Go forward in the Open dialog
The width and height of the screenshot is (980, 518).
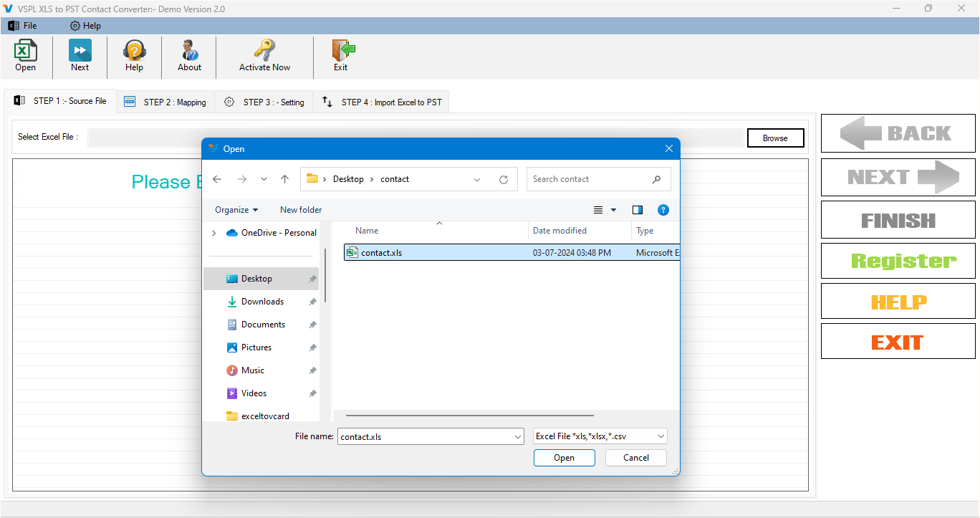pyautogui.click(x=241, y=179)
